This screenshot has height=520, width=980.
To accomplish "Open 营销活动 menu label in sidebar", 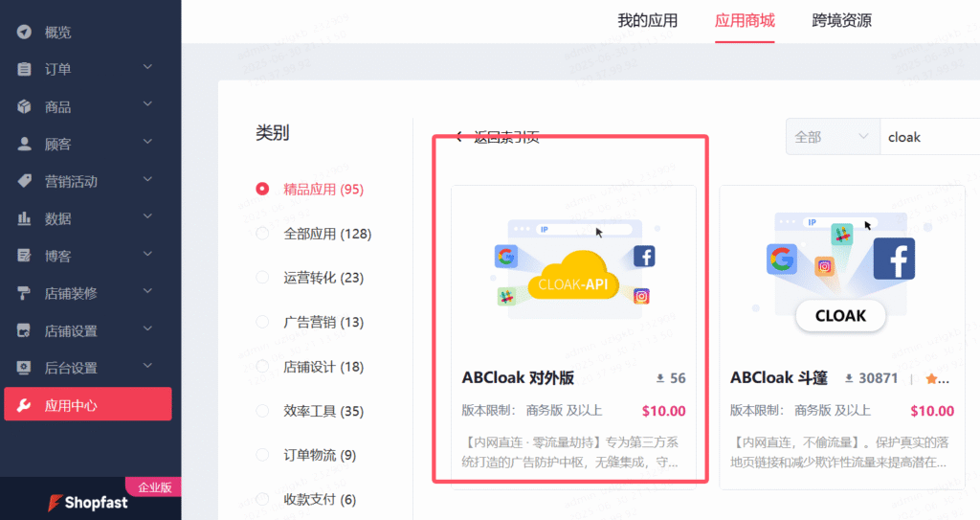I will (71, 181).
